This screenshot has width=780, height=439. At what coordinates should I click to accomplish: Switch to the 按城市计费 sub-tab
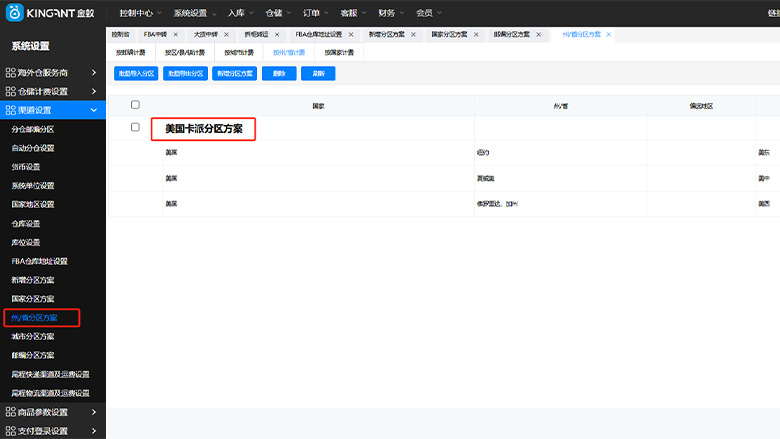pyautogui.click(x=240, y=52)
